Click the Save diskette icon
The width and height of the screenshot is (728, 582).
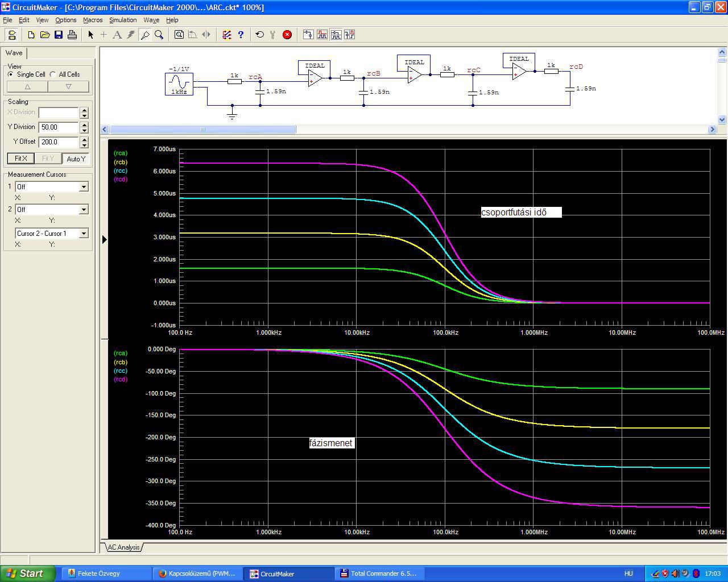click(x=59, y=35)
